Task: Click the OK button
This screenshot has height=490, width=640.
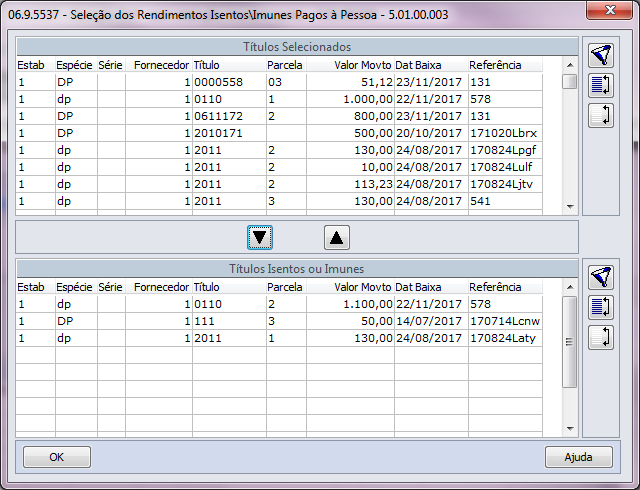Action: click(x=57, y=457)
